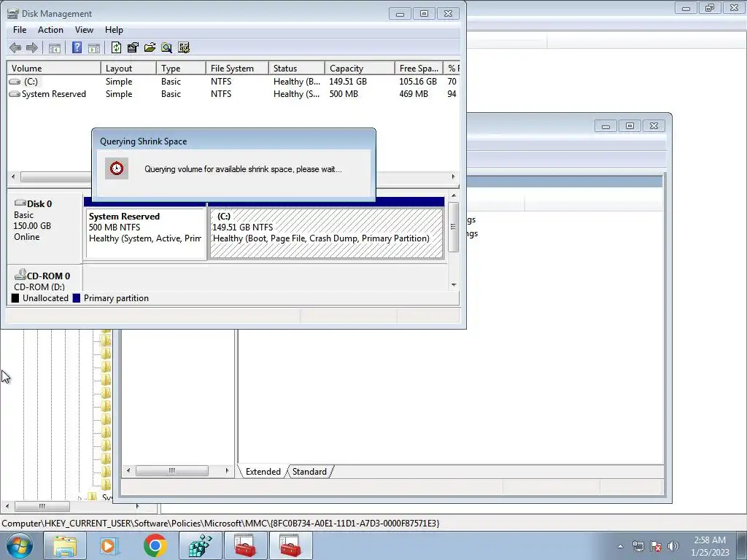Click the last toolbar icon with checklist and gear
This screenshot has height=560, width=747.
pos(183,47)
